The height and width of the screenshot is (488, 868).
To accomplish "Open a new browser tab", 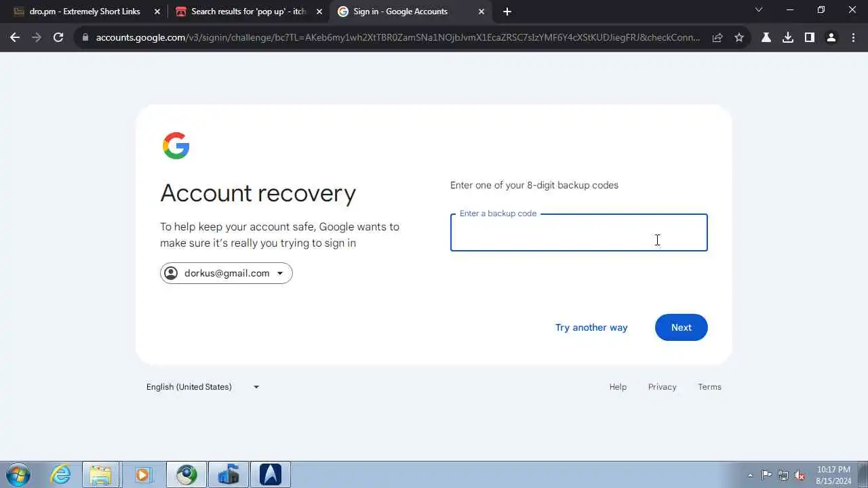I will click(x=507, y=12).
